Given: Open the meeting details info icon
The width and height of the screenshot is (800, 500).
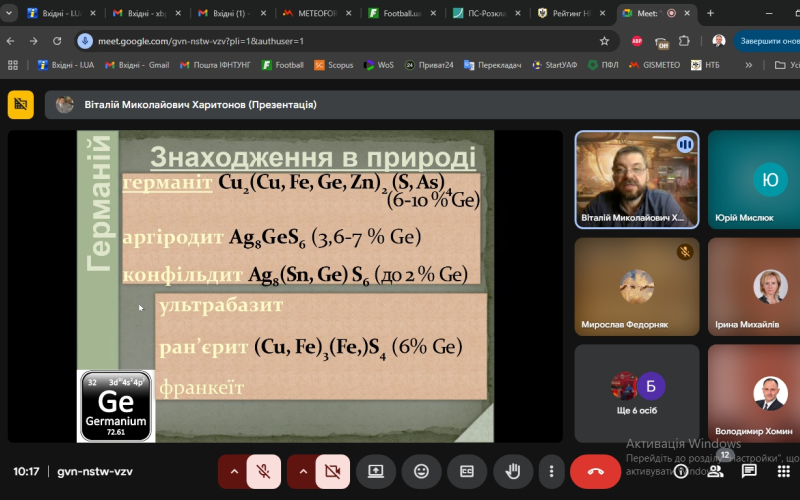Looking at the screenshot, I should coord(681,471).
